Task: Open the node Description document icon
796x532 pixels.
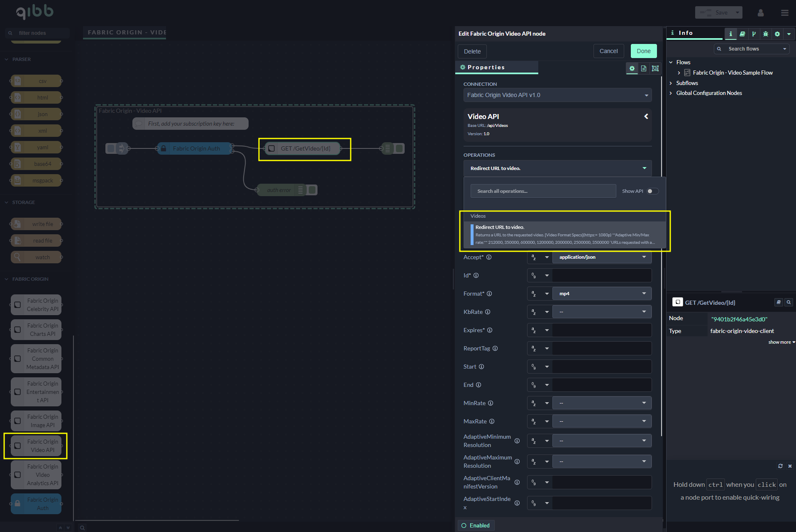Action: point(644,68)
